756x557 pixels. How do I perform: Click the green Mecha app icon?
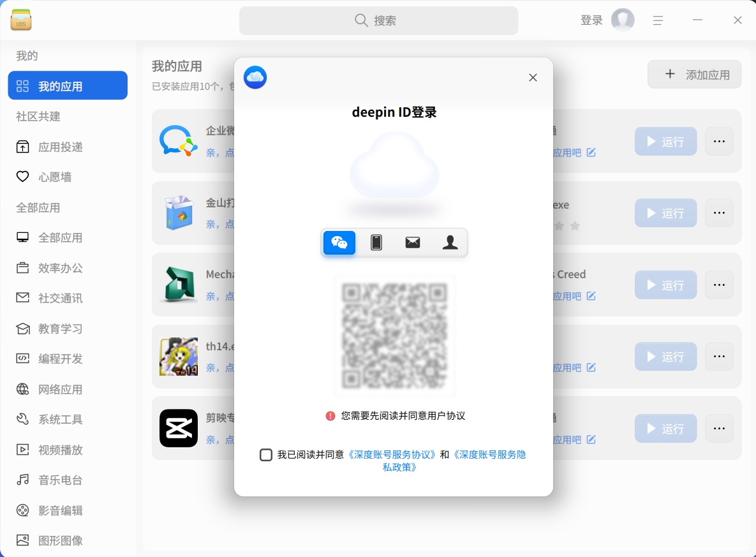pyautogui.click(x=179, y=285)
